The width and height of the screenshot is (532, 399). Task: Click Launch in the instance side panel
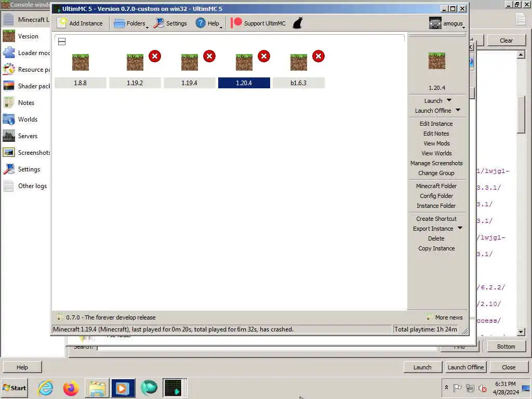point(433,101)
